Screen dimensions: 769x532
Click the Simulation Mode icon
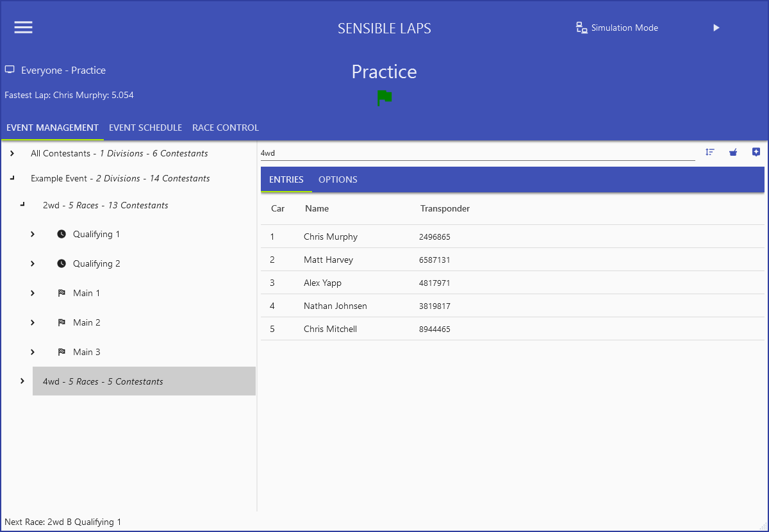tap(581, 28)
